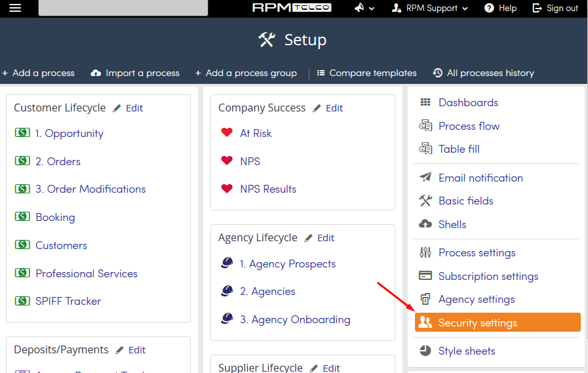Click the Shells cloud icon
The height and width of the screenshot is (373, 588).
(425, 224)
